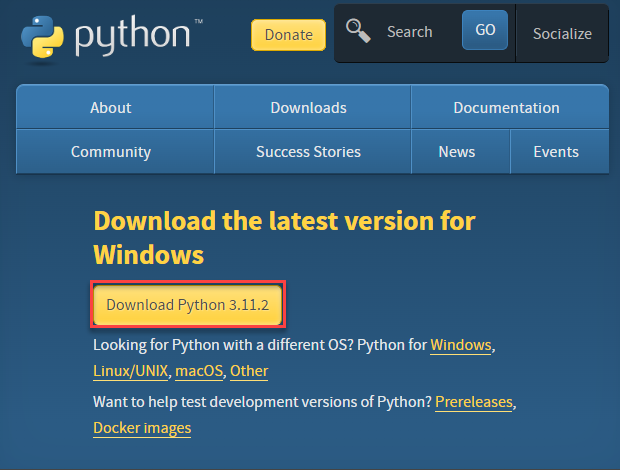Follow the Windows download link

[x=461, y=345]
